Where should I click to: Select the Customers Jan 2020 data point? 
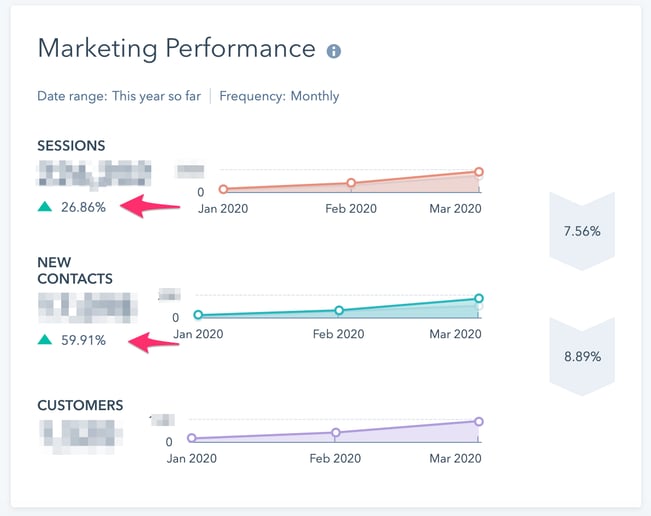tap(191, 438)
